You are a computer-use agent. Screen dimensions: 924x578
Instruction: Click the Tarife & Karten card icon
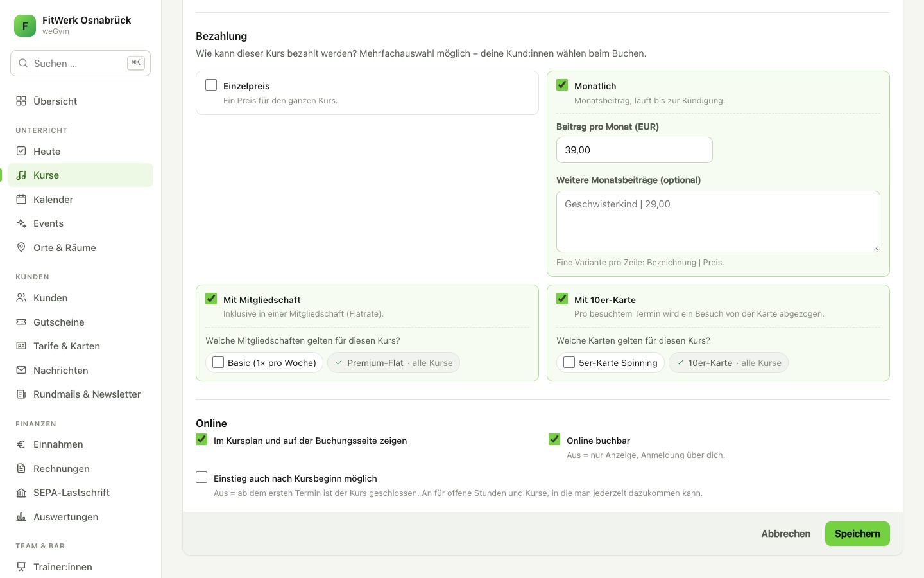click(21, 346)
